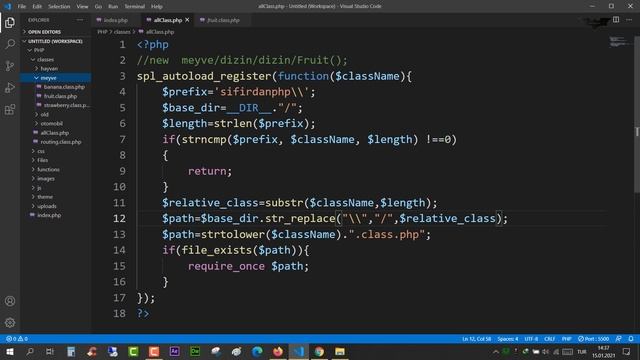Open Dreamweaver from taskbar
This screenshot has height=360, width=640.
tap(195, 351)
